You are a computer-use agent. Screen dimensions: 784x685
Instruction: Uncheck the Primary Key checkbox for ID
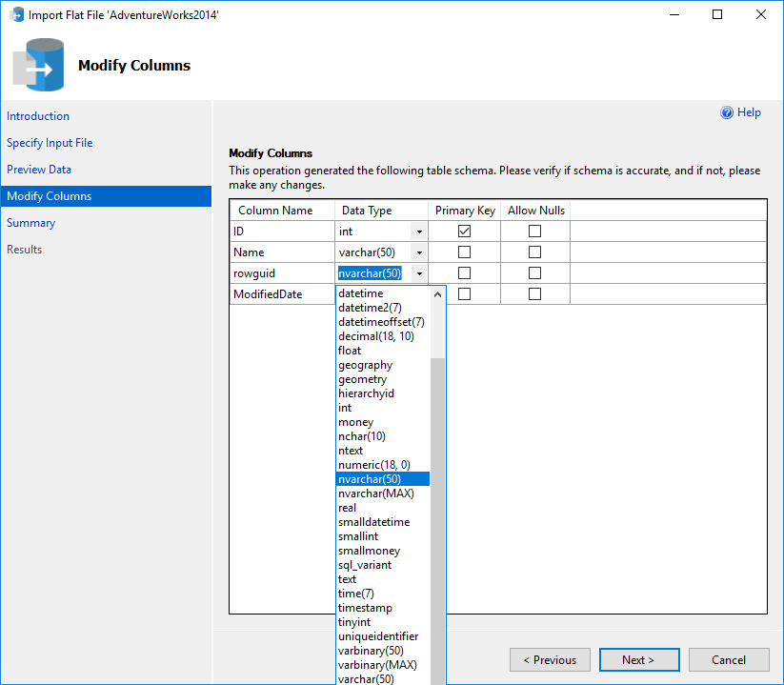click(464, 232)
